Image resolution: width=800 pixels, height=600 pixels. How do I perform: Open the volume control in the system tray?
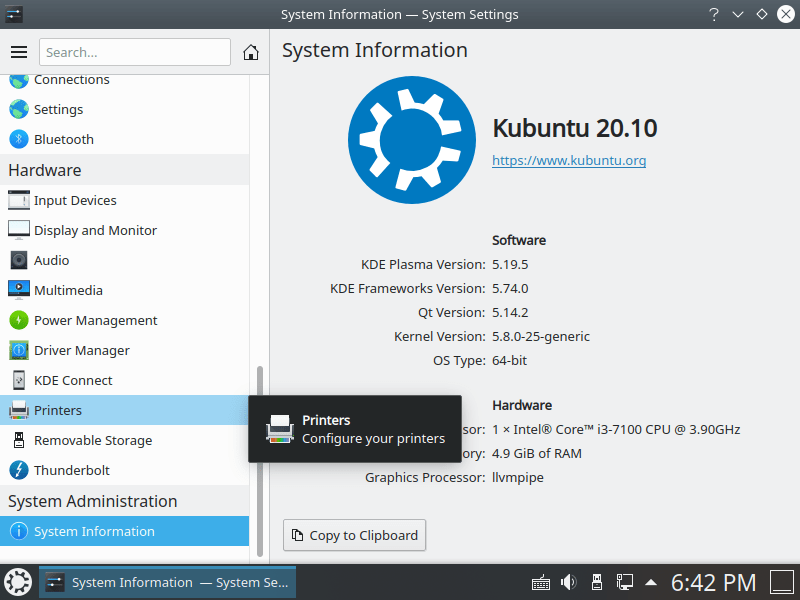point(568,582)
